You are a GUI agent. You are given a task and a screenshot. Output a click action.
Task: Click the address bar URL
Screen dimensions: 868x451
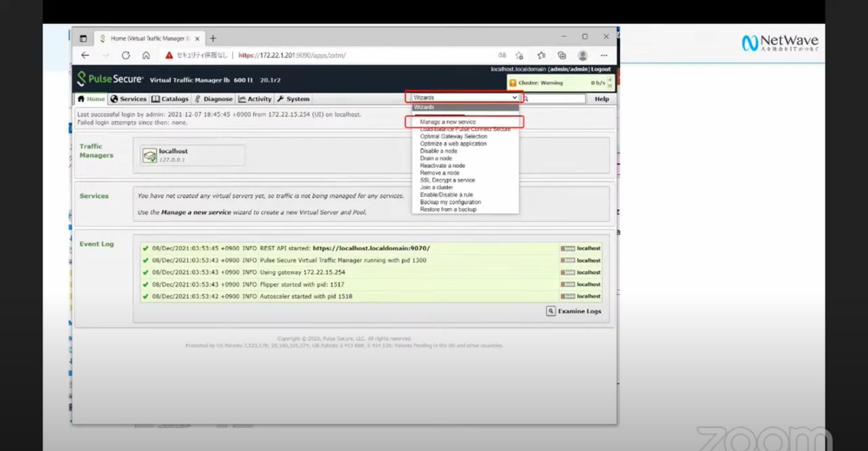(292, 55)
